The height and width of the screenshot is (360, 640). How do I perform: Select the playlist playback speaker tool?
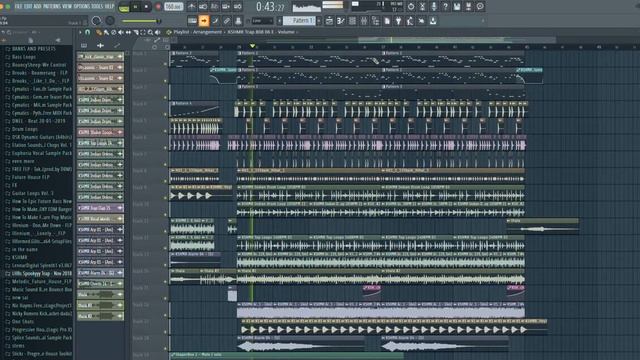[158, 32]
